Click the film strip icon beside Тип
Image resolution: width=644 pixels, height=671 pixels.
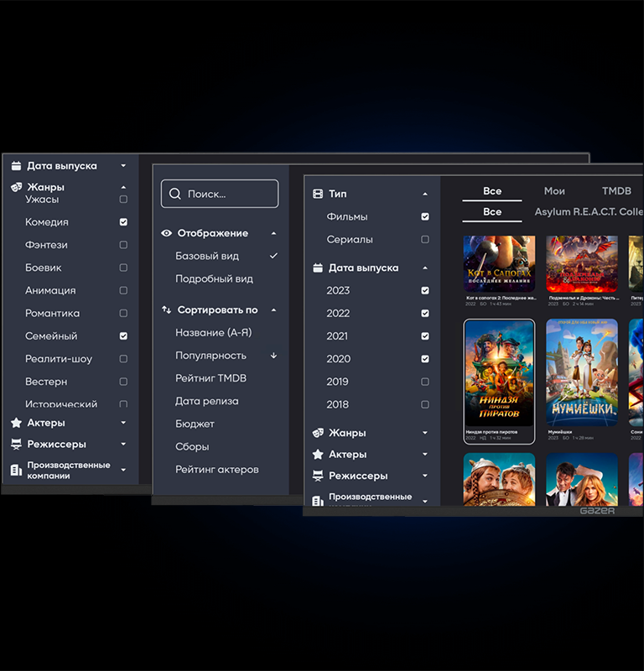pyautogui.click(x=318, y=194)
